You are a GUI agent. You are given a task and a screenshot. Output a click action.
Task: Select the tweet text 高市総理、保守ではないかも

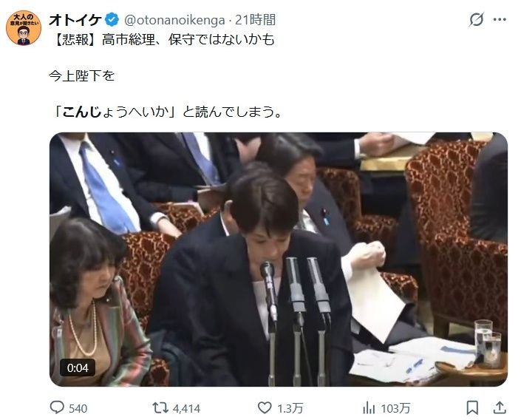coord(188,40)
